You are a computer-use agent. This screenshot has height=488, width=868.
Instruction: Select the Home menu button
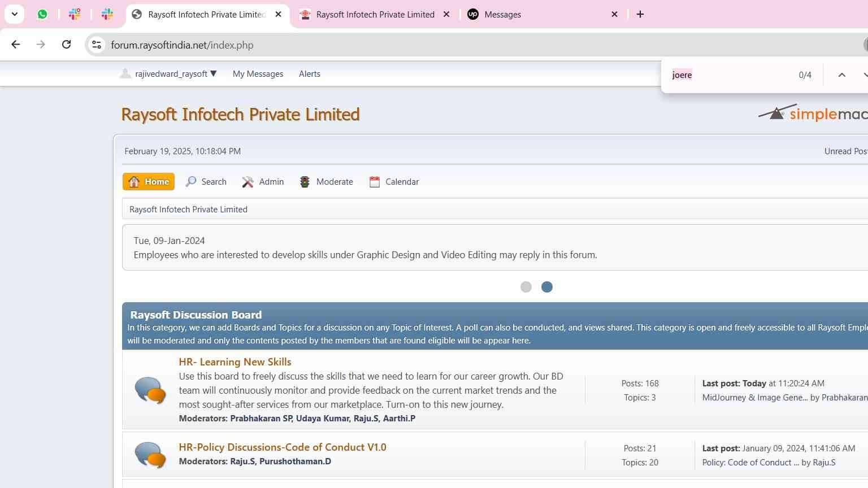click(149, 181)
